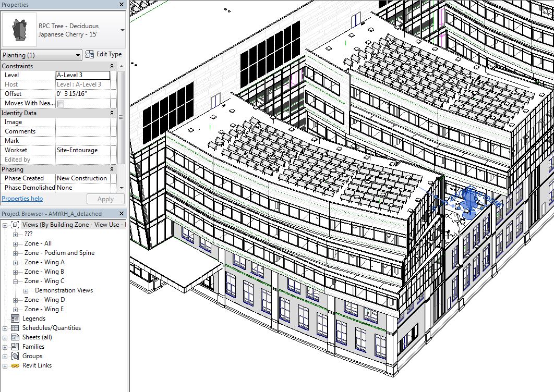Click the Apply button

click(x=105, y=199)
